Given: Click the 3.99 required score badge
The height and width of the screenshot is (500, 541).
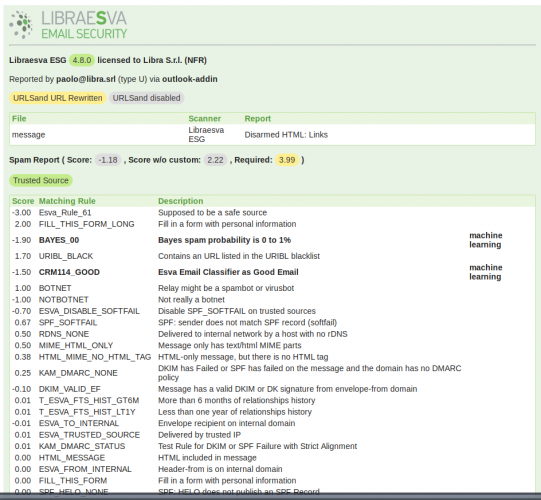Looking at the screenshot, I should tap(287, 160).
